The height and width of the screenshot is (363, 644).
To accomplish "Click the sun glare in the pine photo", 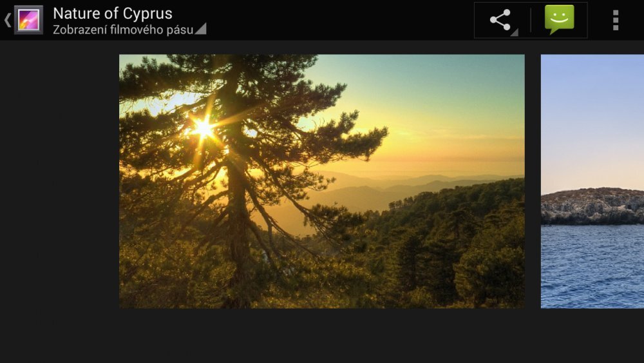I will click(x=204, y=129).
